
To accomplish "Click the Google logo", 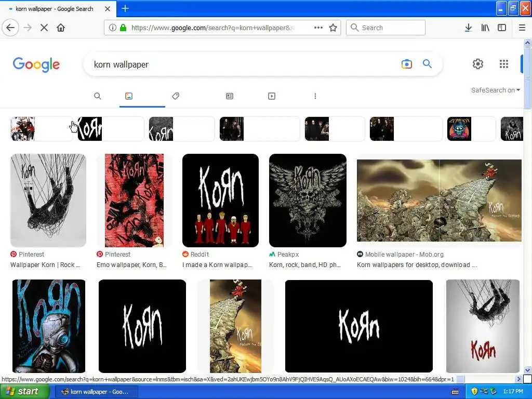I will tap(36, 64).
